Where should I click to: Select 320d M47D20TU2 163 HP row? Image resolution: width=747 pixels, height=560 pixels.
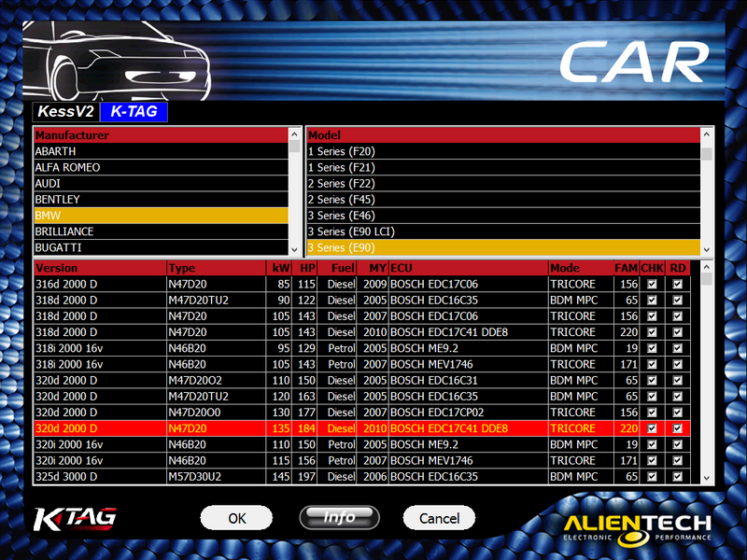click(x=362, y=396)
